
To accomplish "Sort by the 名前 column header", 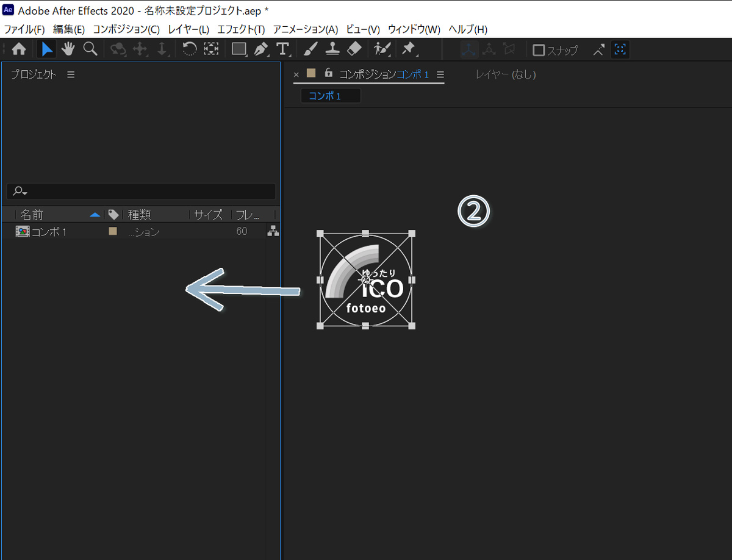I will pyautogui.click(x=32, y=215).
